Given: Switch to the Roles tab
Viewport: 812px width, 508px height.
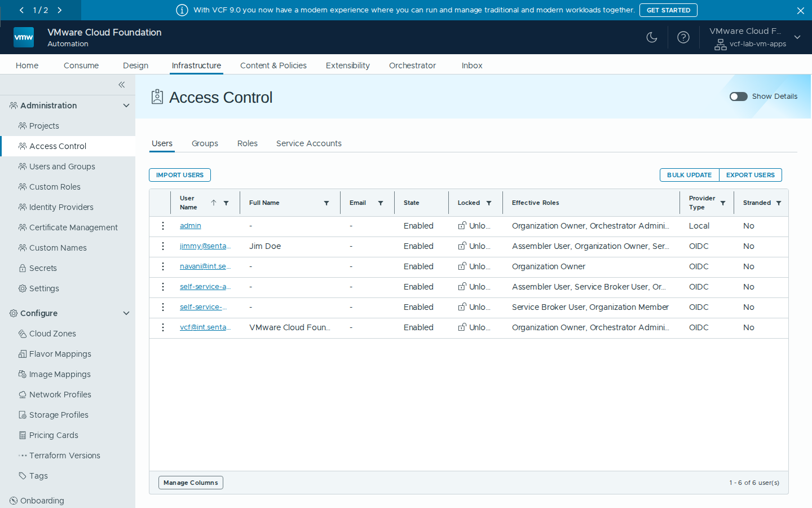Looking at the screenshot, I should tap(248, 143).
